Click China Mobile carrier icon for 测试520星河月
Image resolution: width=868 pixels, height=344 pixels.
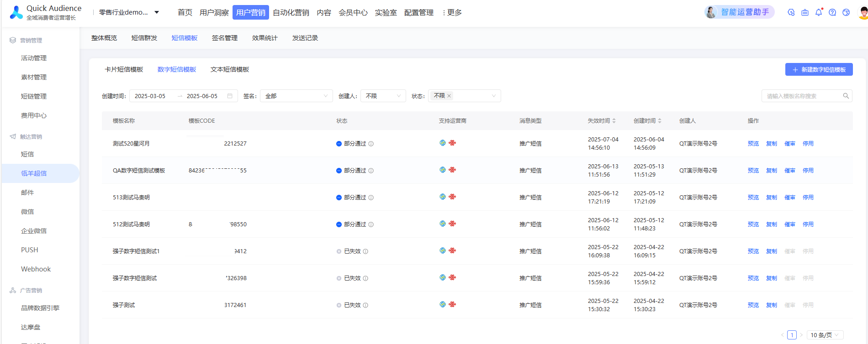(443, 143)
